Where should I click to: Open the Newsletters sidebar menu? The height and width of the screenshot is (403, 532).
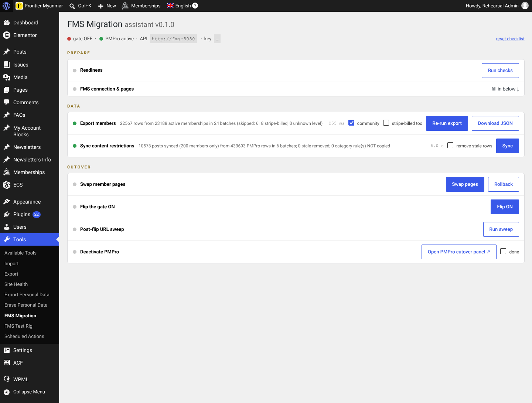coord(30,147)
